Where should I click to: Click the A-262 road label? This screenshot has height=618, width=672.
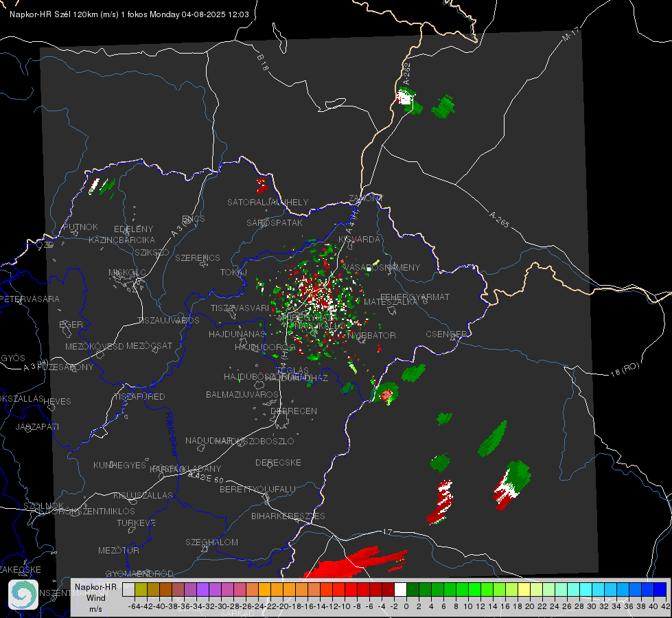tap(407, 73)
